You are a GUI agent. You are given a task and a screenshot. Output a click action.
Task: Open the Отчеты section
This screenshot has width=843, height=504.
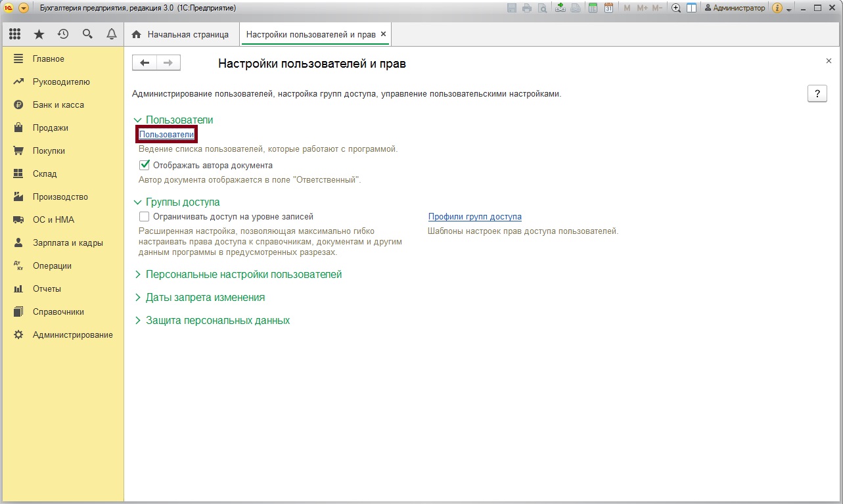[47, 288]
